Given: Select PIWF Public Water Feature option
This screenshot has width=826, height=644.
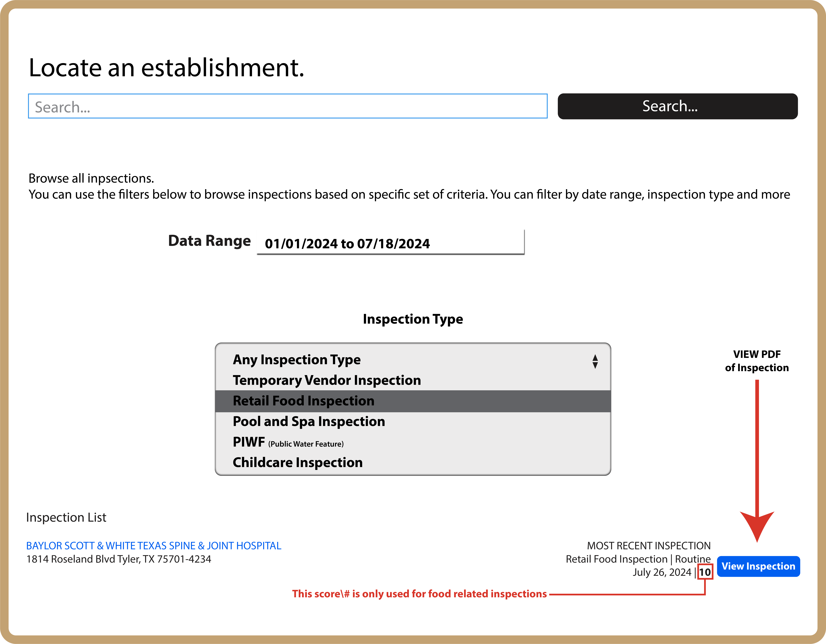Looking at the screenshot, I should 288,442.
